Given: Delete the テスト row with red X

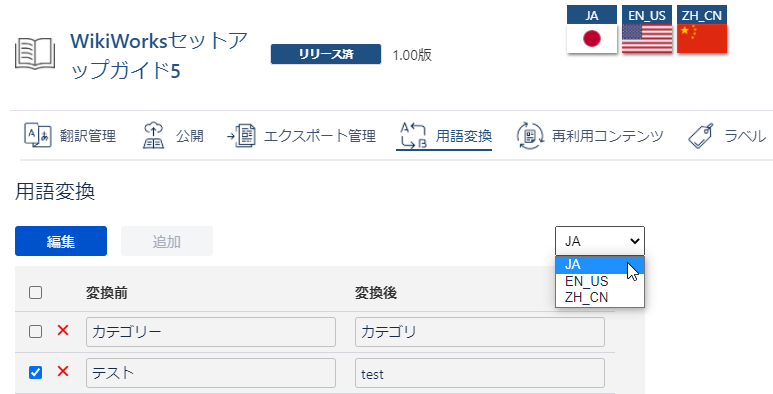Looking at the screenshot, I should [x=63, y=371].
